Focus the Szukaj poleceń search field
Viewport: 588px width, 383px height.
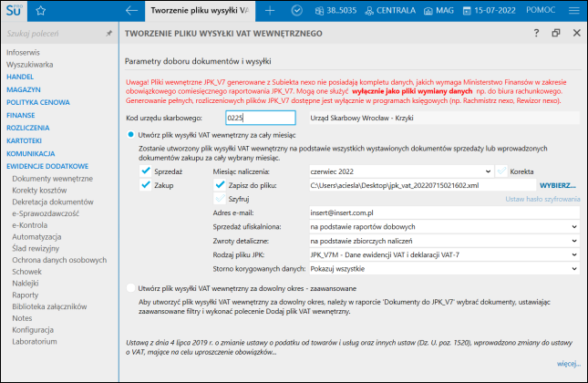coord(55,34)
